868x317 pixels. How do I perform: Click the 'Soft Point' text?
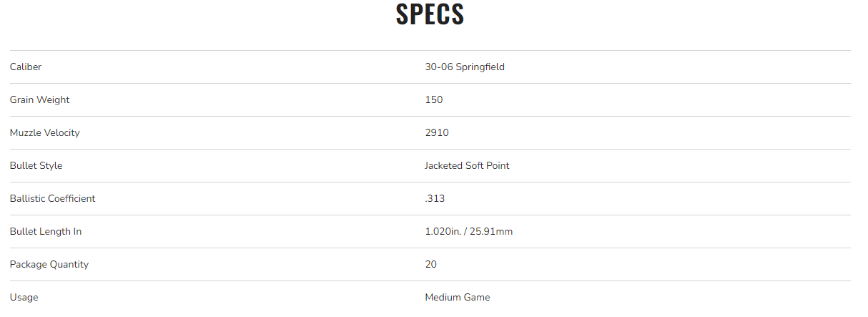tap(488, 165)
